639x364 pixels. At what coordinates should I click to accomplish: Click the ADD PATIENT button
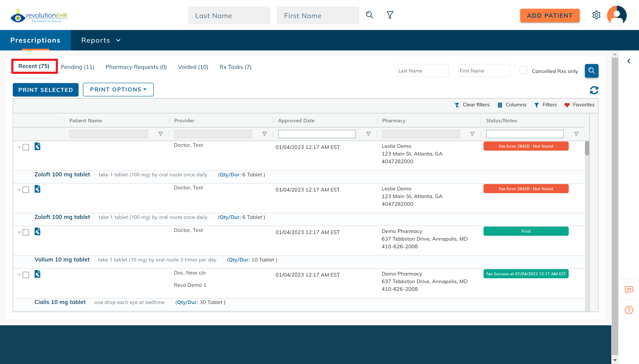(550, 16)
